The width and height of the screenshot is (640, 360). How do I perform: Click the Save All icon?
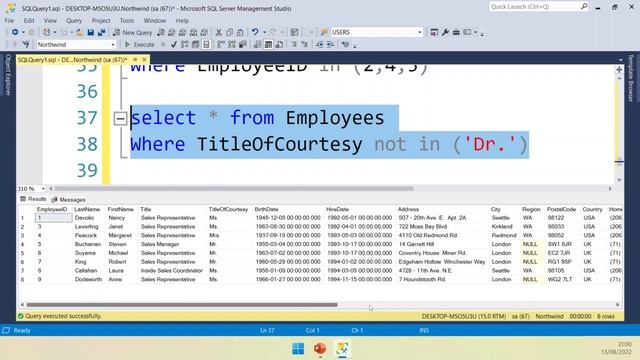click(101, 32)
